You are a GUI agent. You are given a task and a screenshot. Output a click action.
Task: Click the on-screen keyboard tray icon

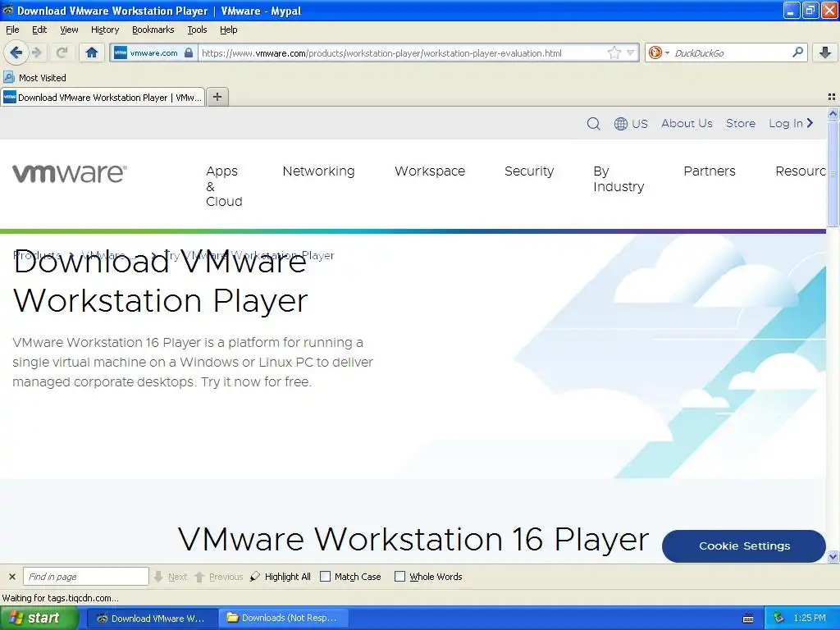748,619
